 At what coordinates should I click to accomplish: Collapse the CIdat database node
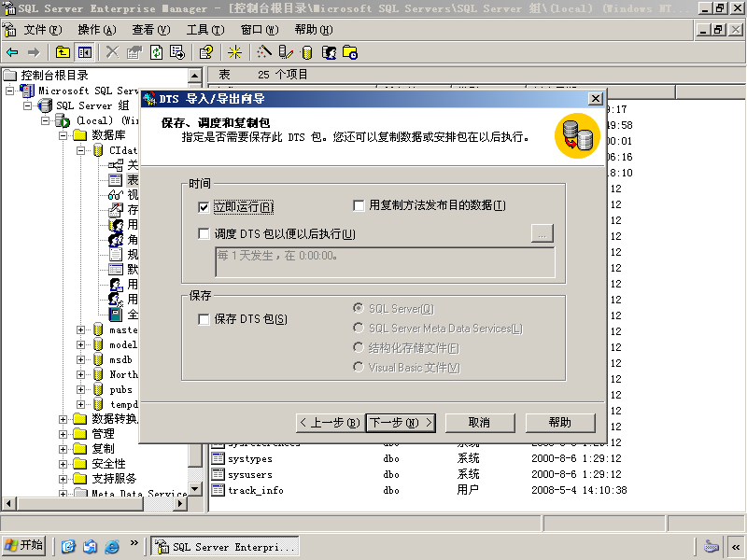[x=80, y=150]
